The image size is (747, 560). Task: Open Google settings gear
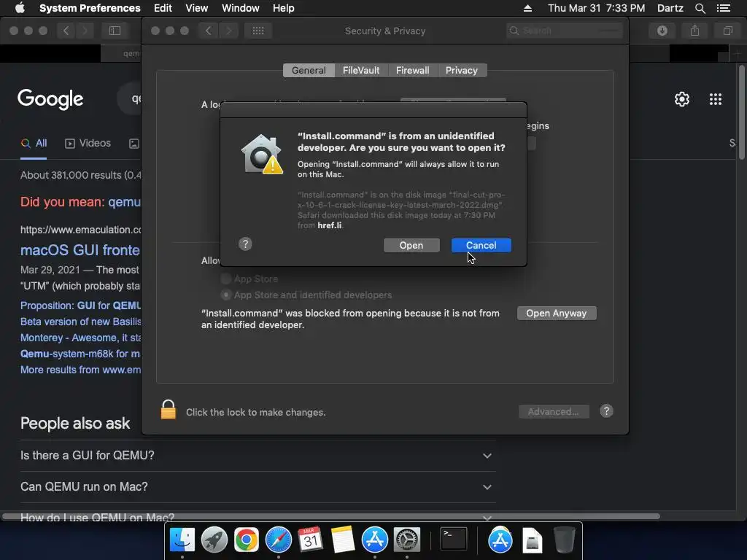[682, 99]
